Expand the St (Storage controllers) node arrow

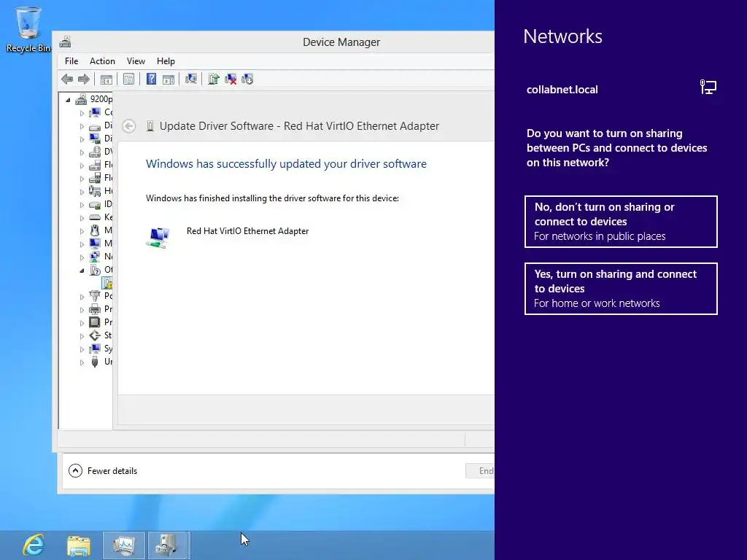tap(82, 335)
